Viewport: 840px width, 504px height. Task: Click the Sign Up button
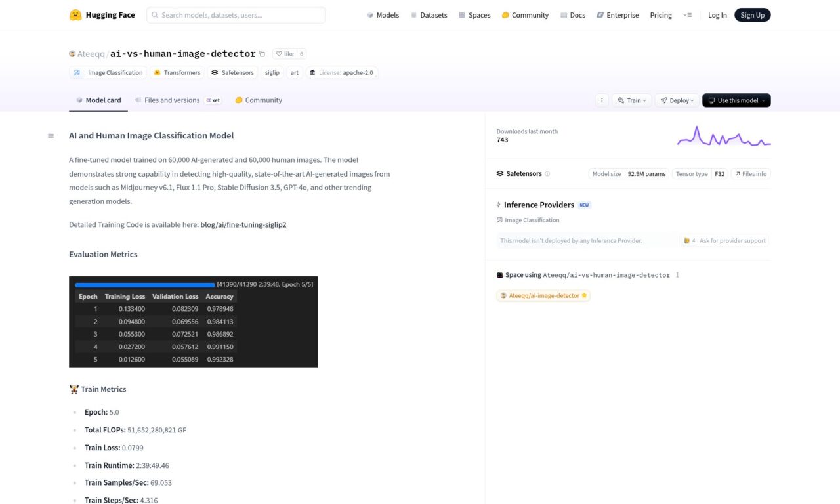[752, 15]
